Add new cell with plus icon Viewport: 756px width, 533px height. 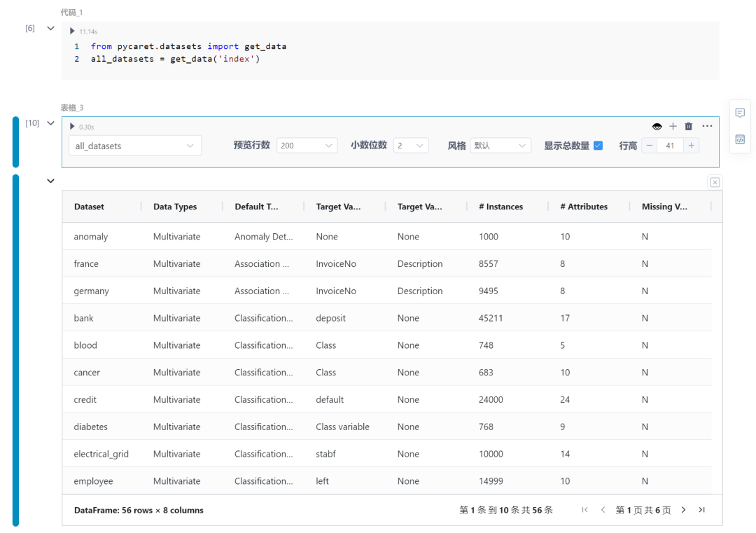pos(673,126)
